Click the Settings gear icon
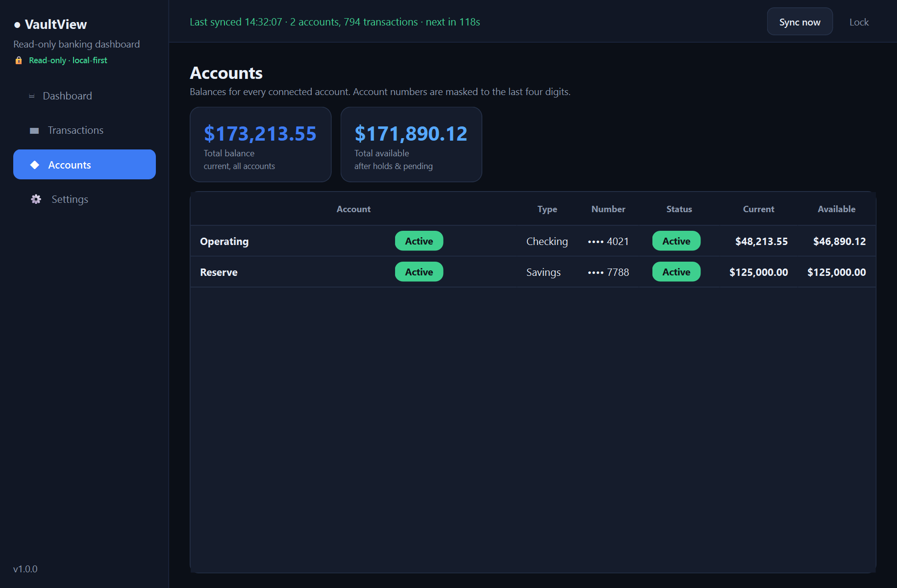This screenshot has width=897, height=588. coord(36,199)
